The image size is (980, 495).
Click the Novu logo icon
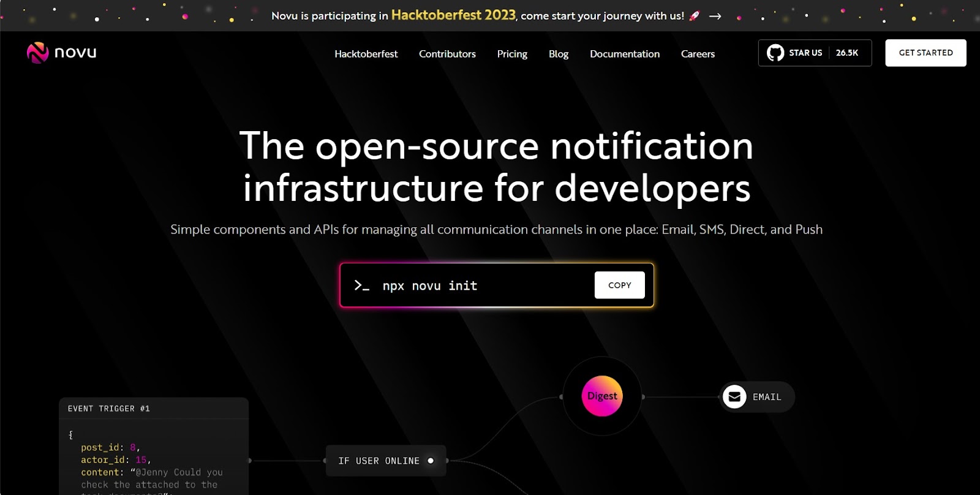point(37,53)
